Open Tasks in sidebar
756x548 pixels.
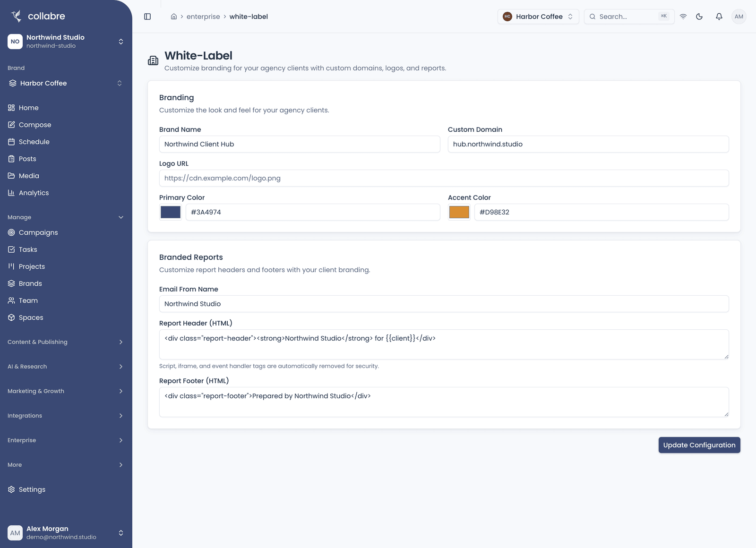click(x=66, y=249)
